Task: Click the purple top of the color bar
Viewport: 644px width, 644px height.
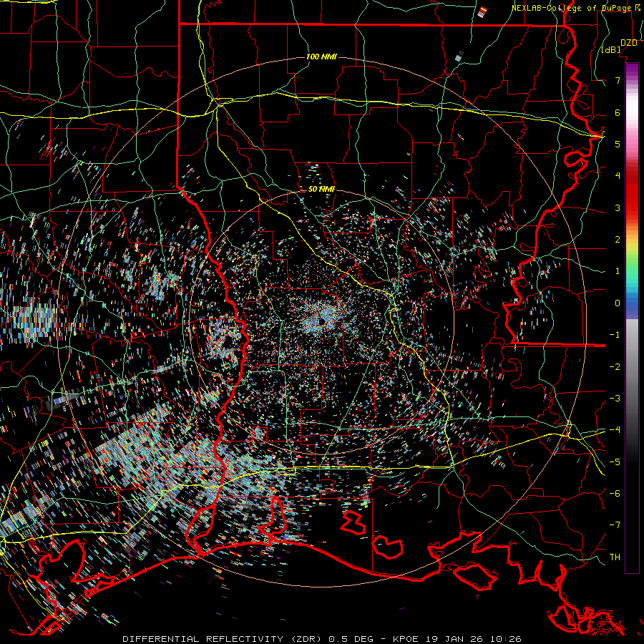Action: click(632, 70)
